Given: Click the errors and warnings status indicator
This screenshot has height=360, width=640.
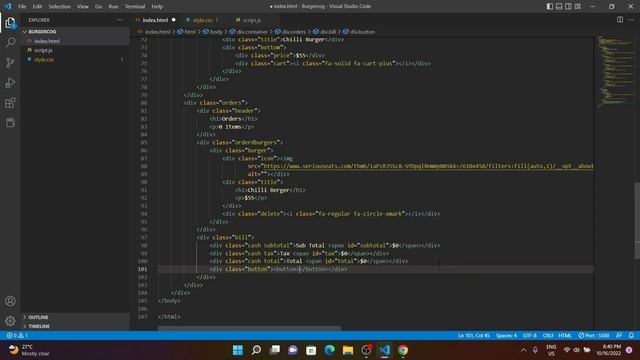Looking at the screenshot, I should click(17, 336).
